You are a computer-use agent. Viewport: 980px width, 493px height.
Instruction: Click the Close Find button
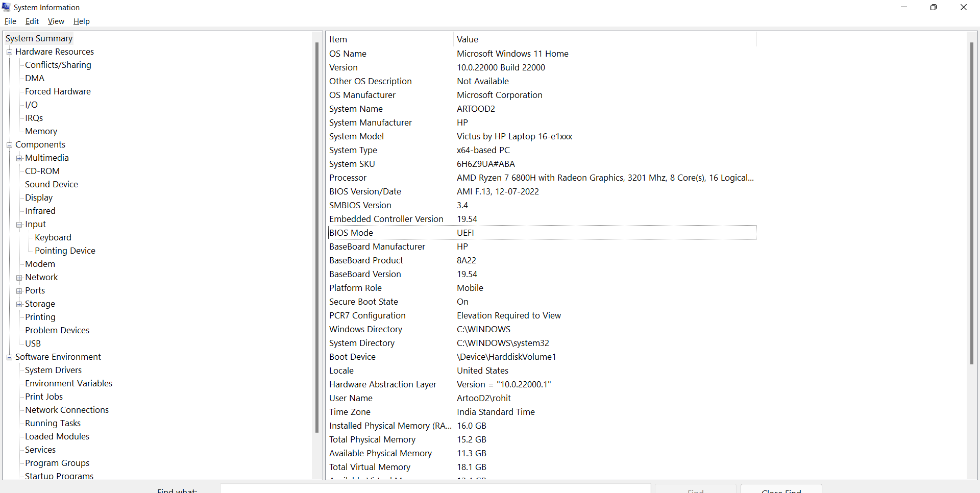tap(781, 489)
